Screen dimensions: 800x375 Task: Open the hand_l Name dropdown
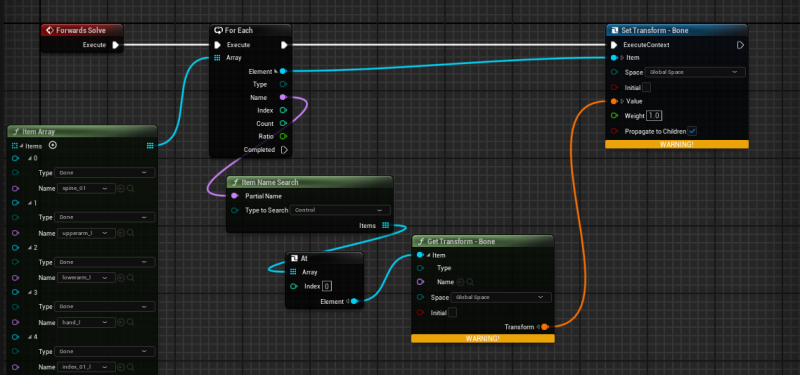pos(86,322)
